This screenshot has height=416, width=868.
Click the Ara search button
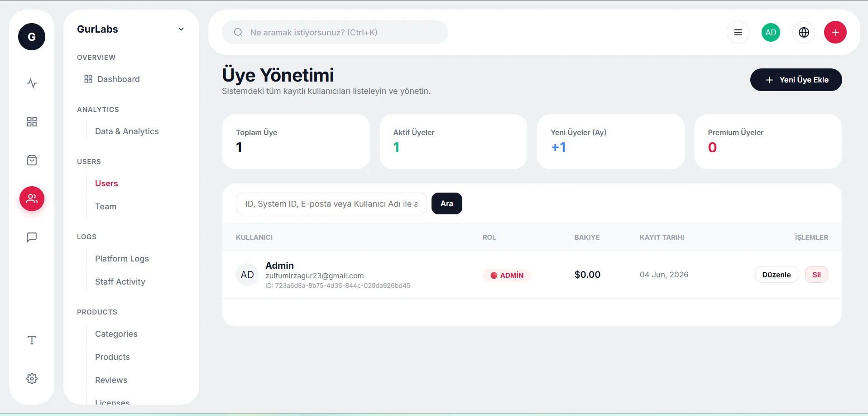click(447, 203)
